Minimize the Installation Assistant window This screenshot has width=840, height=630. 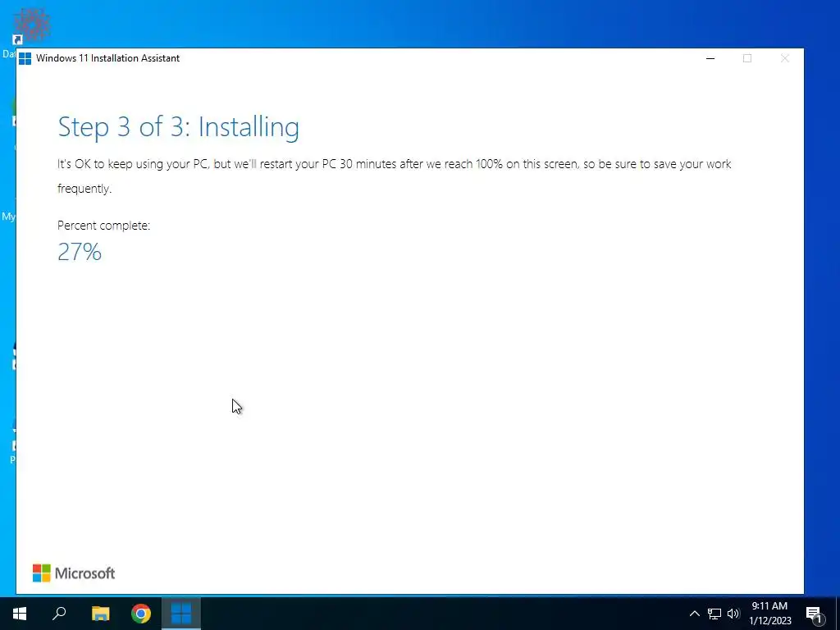click(x=710, y=58)
